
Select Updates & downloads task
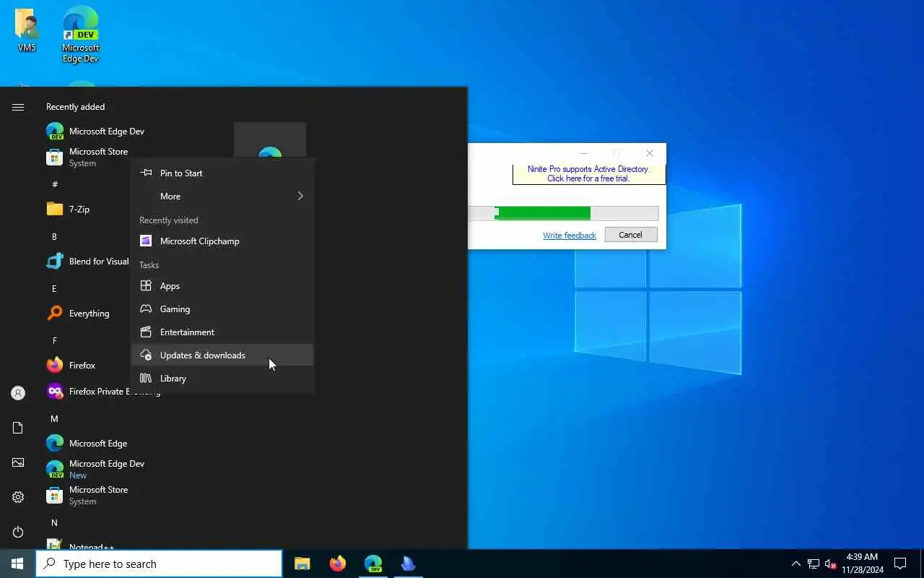(x=222, y=355)
